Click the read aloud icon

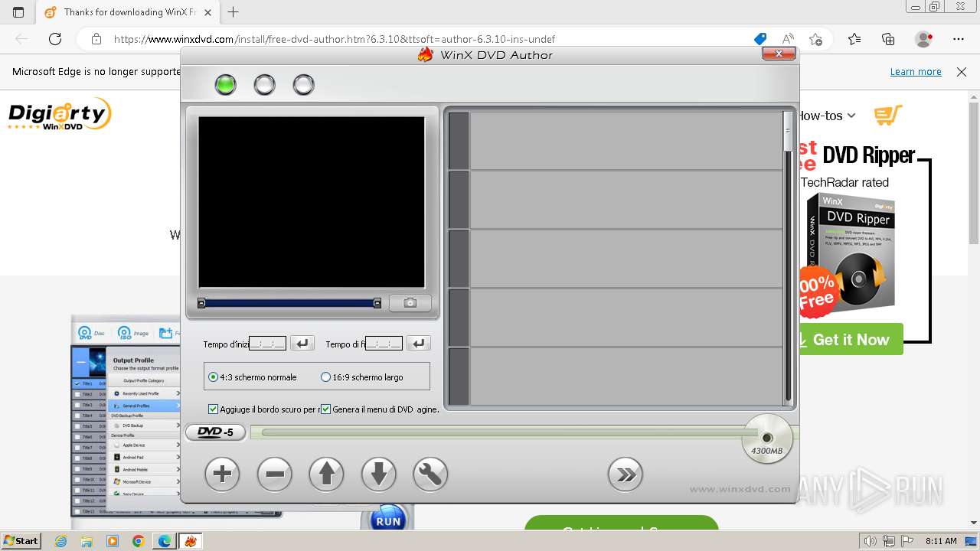click(x=788, y=39)
